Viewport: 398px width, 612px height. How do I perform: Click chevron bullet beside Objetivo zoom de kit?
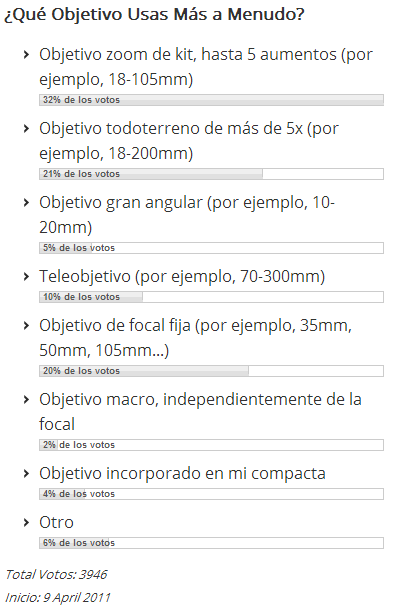click(26, 54)
